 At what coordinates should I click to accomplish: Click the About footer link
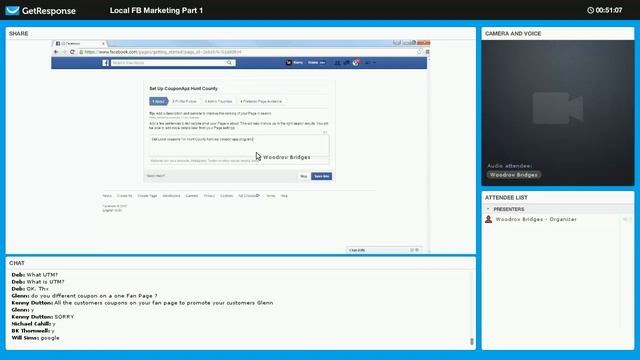coord(107,196)
